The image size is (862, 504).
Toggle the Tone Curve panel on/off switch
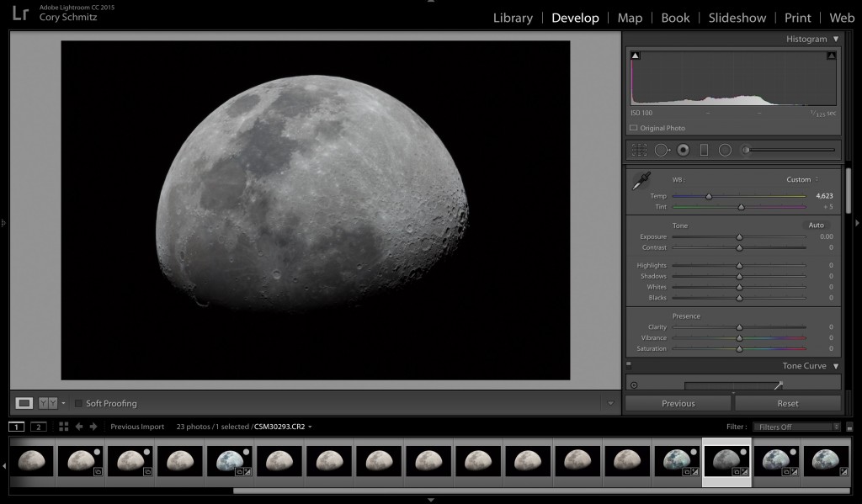(x=629, y=366)
